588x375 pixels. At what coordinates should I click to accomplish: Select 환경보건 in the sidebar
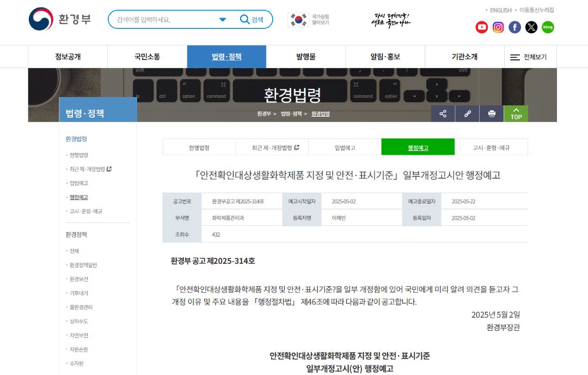(x=78, y=279)
